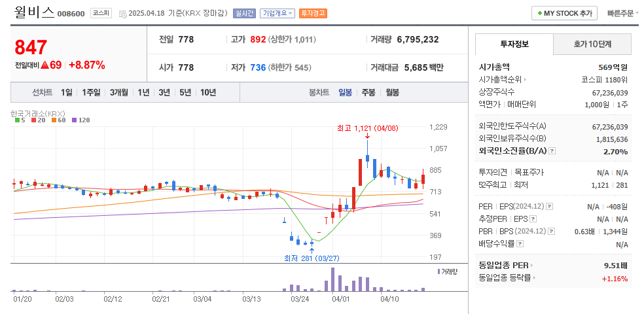Select the 일봉 candlestick chart
This screenshot has width=644, height=314.
[345, 92]
